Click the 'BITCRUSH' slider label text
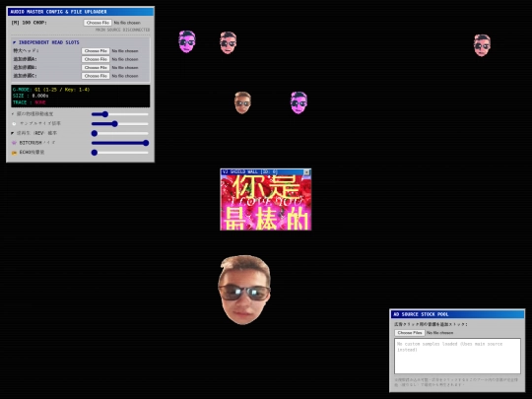 click(31, 143)
